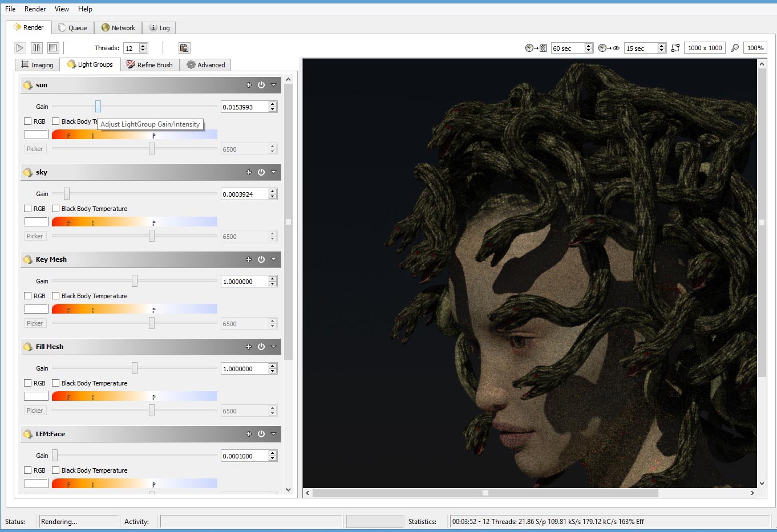Click the plus icon on Fill Mesh group
This screenshot has height=532, width=777.
[249, 347]
